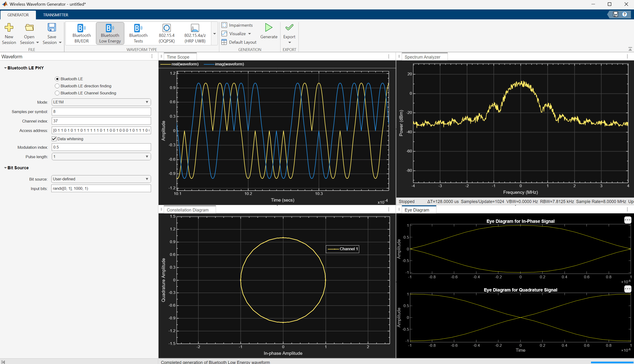Select the 802.15.4a/z (HRP UWB) waveform
This screenshot has width=634, height=364.
tap(195, 34)
